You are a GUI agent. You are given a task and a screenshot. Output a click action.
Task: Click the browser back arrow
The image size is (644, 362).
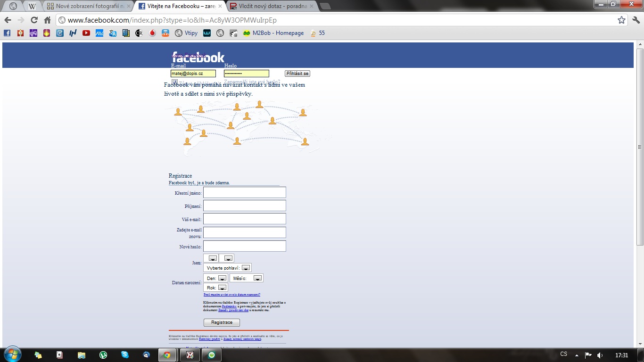pos(8,20)
